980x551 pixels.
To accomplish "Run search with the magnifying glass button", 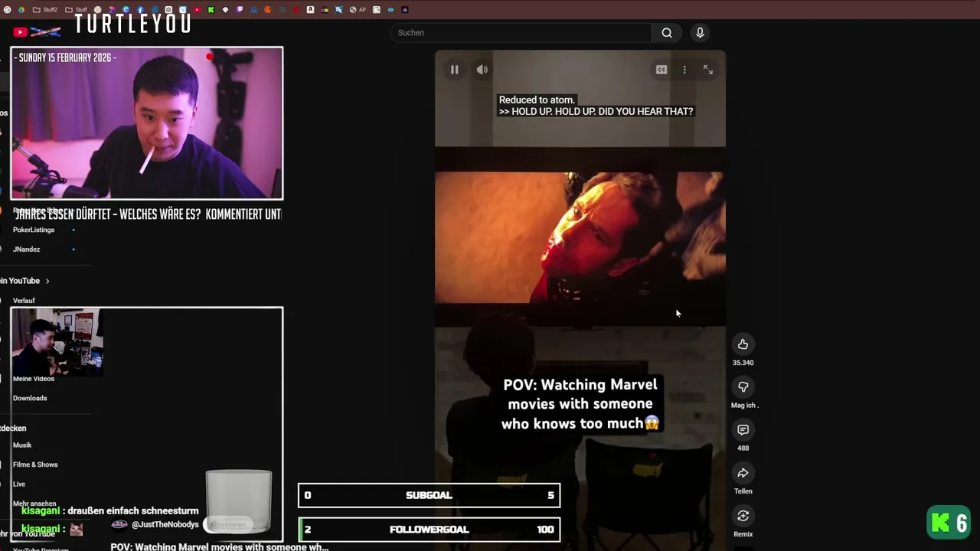I will point(667,33).
